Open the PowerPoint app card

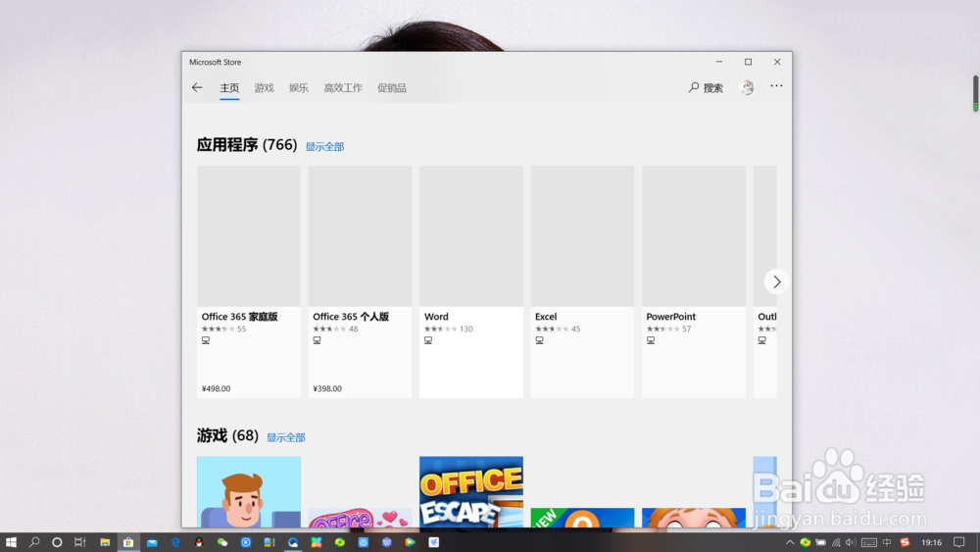694,281
